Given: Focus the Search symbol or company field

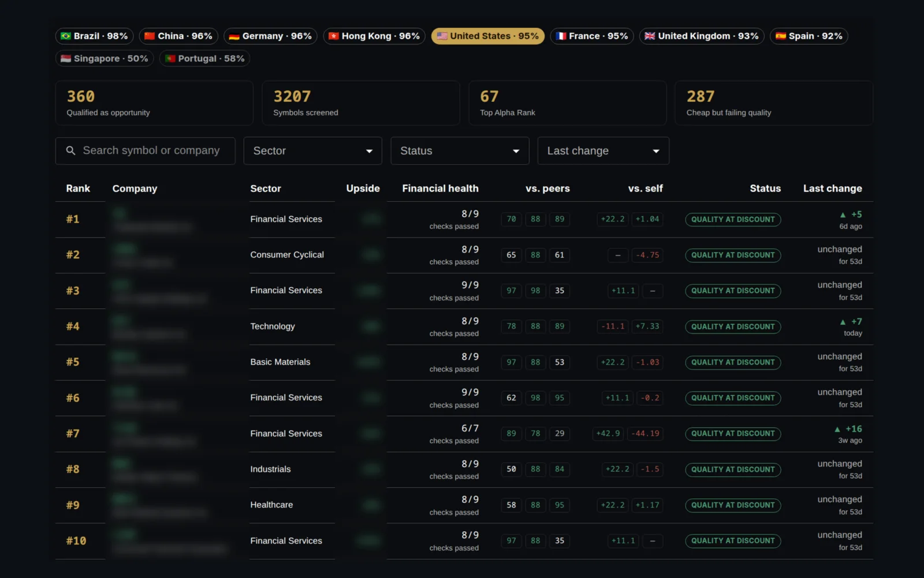Looking at the screenshot, I should pos(146,151).
